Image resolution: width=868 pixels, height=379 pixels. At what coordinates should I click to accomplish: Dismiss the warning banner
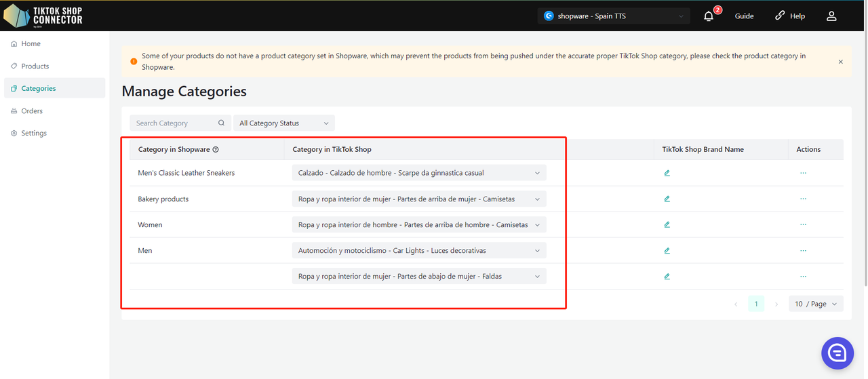point(840,62)
